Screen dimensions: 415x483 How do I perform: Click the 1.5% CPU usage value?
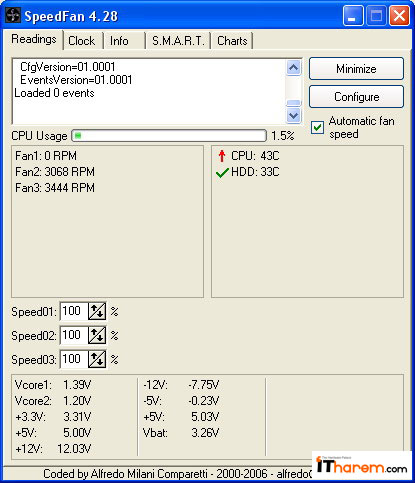point(283,136)
